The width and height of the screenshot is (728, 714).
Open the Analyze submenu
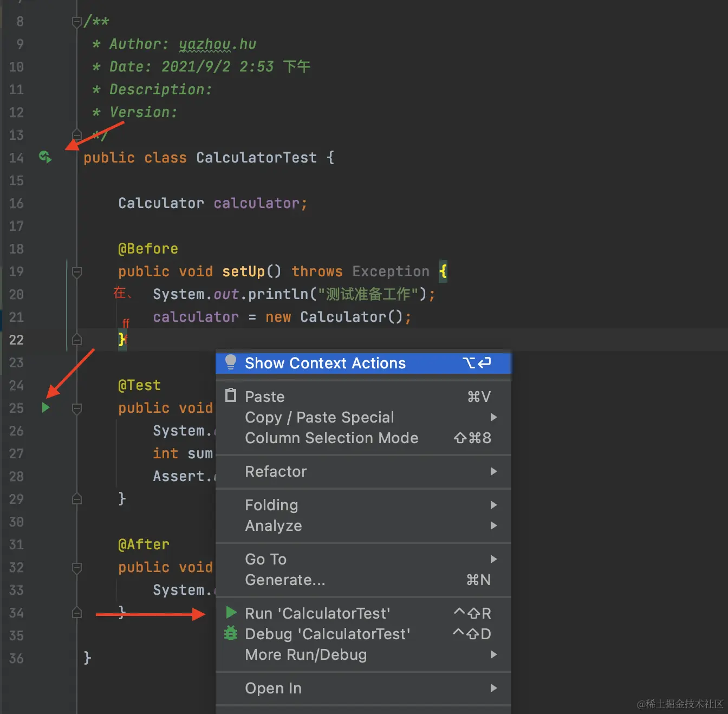coord(363,525)
